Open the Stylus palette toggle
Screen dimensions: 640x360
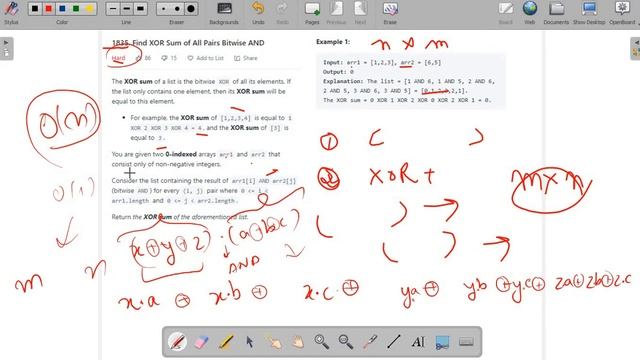(x=11, y=13)
